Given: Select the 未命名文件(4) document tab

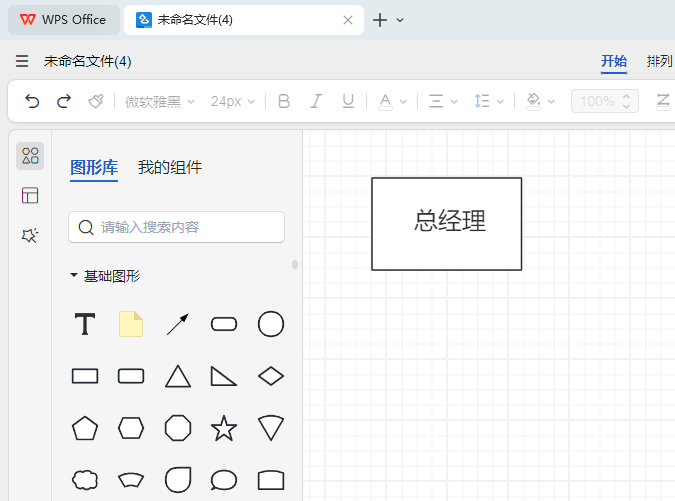Looking at the screenshot, I should [244, 20].
